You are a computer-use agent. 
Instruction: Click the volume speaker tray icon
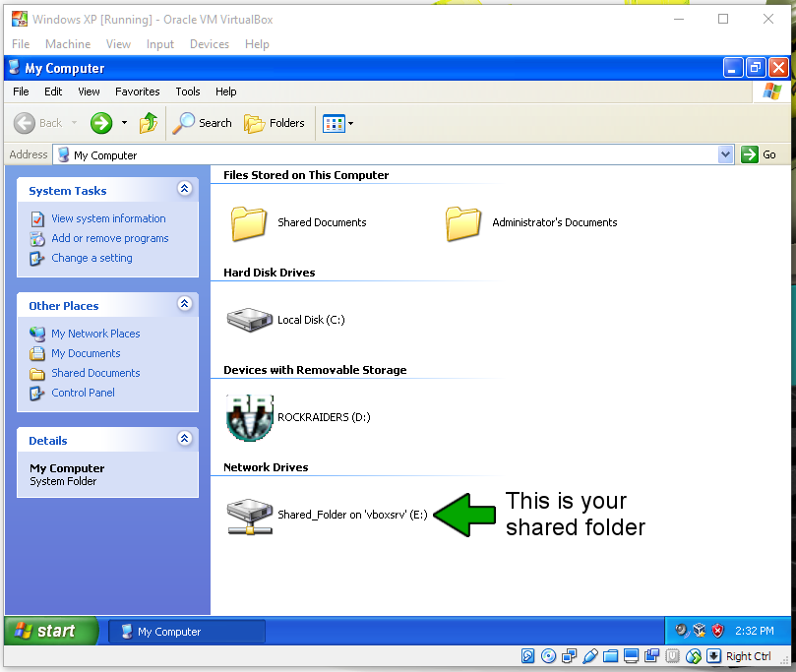681,631
